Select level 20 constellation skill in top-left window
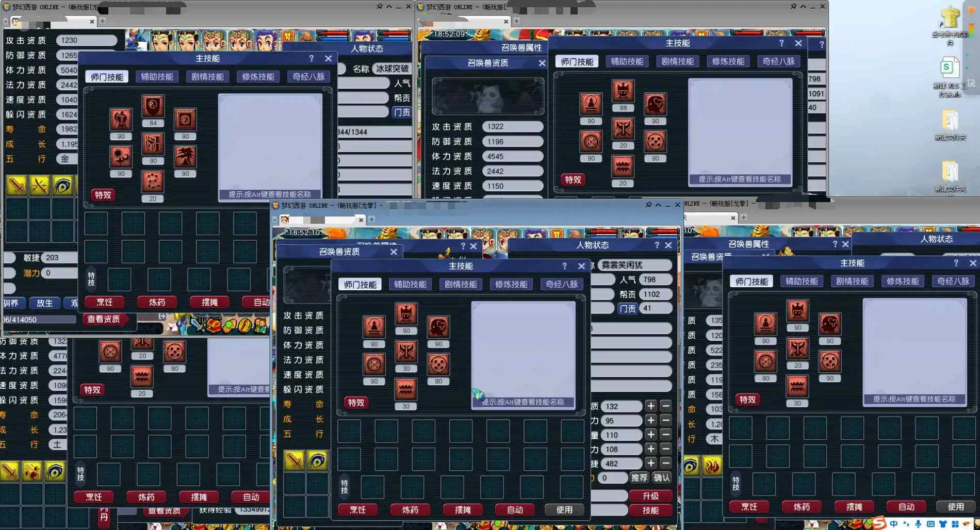The width and height of the screenshot is (980, 530). pyautogui.click(x=153, y=182)
